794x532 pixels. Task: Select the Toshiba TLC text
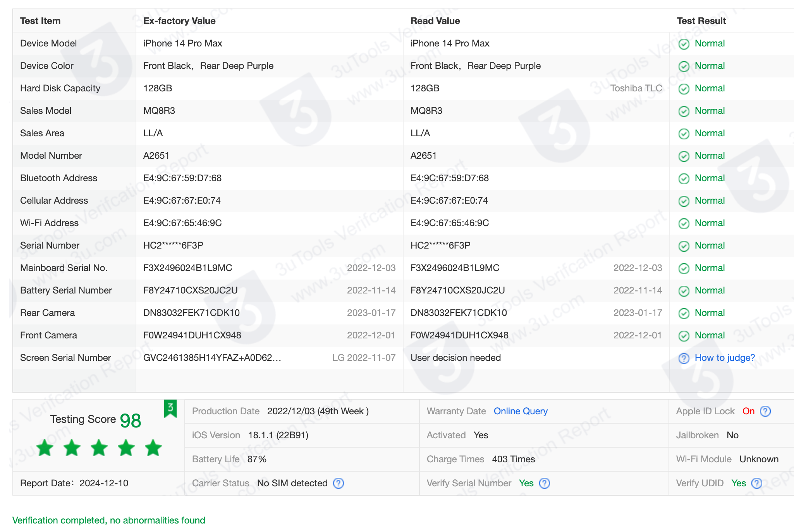(636, 88)
